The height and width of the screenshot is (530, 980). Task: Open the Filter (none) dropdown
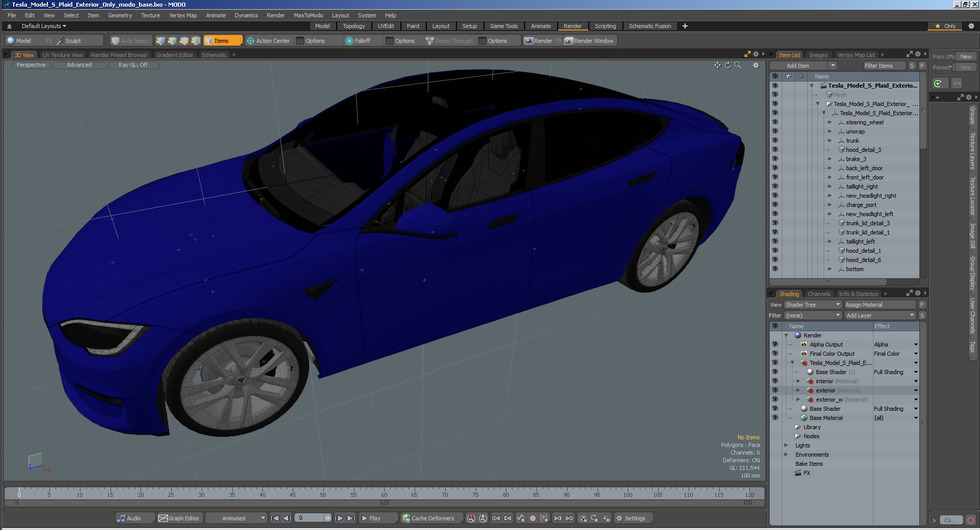[x=812, y=315]
